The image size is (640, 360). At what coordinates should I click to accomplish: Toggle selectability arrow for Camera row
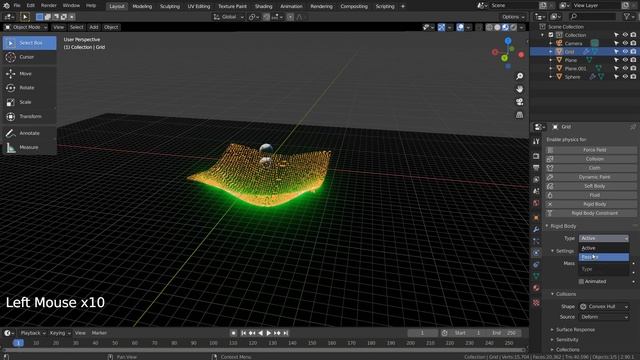[x=616, y=43]
